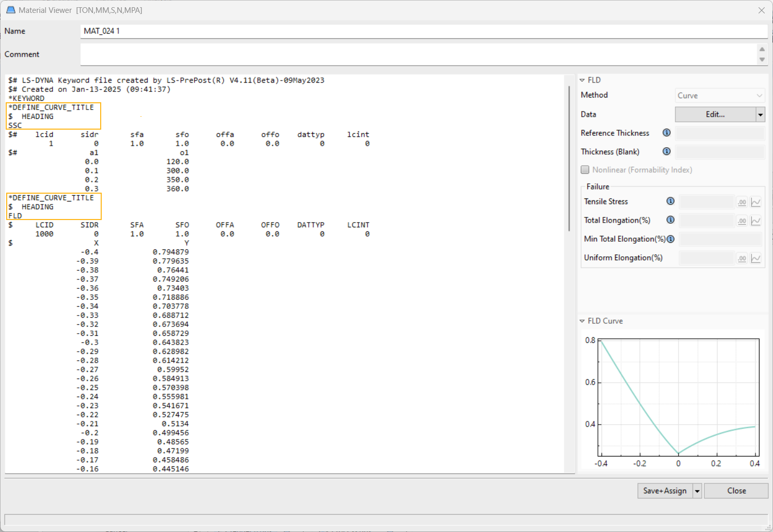This screenshot has width=773, height=532.
Task: Open the dropdown arrow beside Edit...
Action: (760, 114)
